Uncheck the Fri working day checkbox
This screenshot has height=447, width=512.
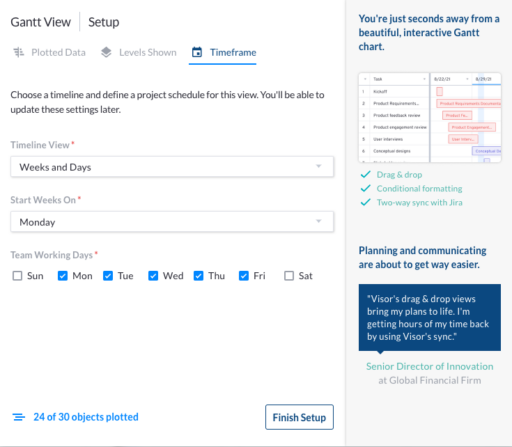coord(244,276)
